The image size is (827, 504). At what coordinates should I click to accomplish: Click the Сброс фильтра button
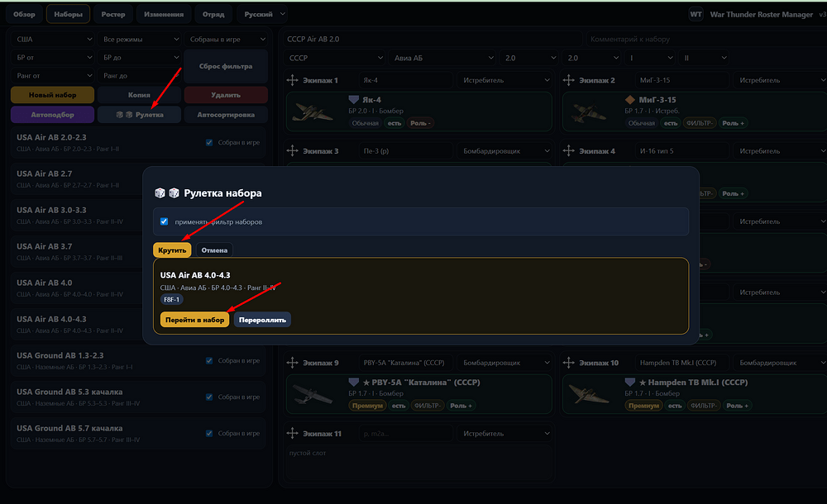[226, 66]
